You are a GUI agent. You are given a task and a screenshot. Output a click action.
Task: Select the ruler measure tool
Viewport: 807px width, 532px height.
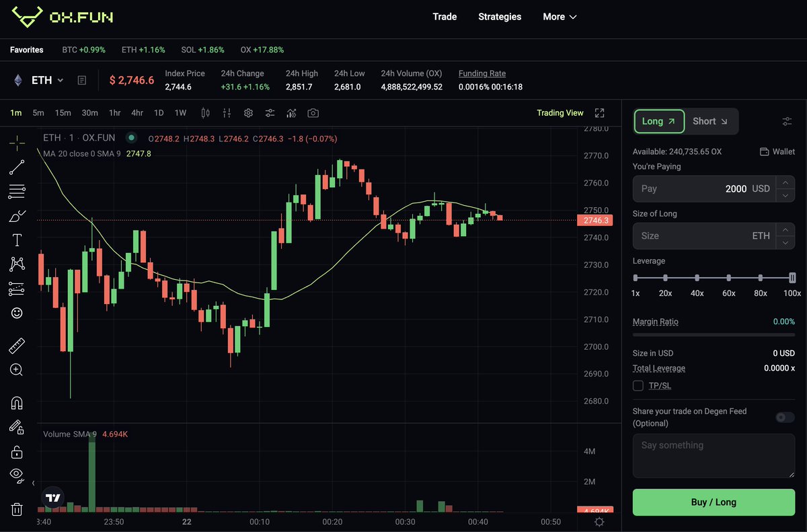[x=17, y=346]
